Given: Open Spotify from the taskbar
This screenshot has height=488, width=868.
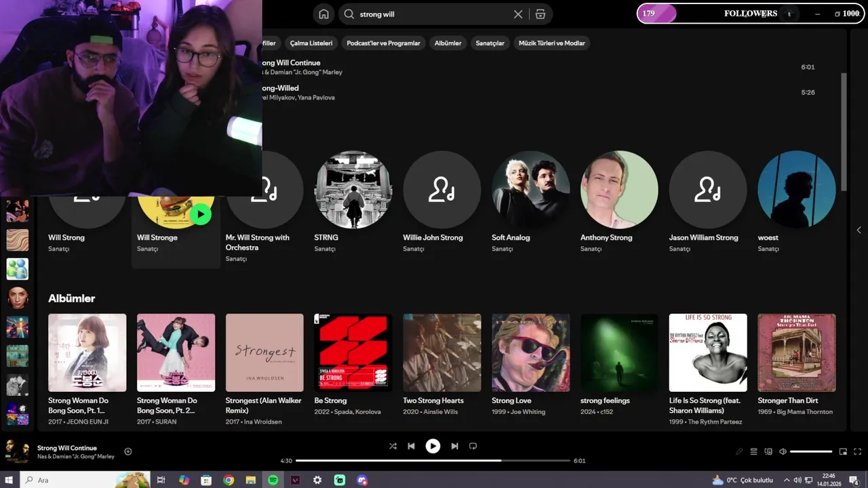Looking at the screenshot, I should tap(273, 480).
